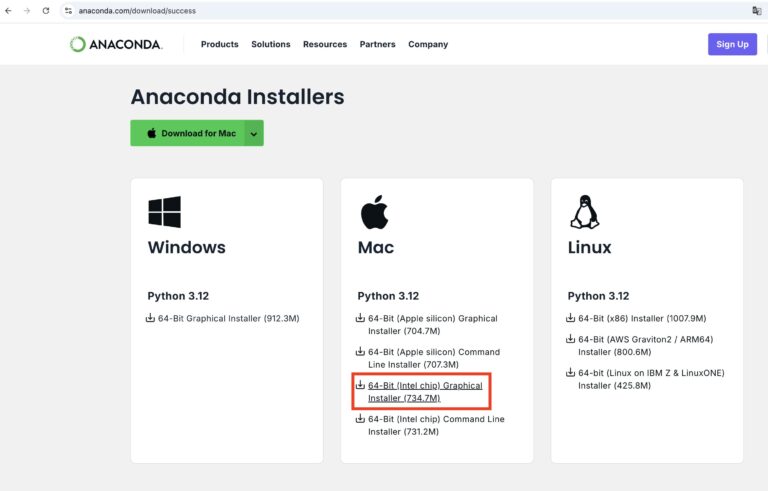Click the Windows card title
This screenshot has height=491, width=768.
(187, 247)
